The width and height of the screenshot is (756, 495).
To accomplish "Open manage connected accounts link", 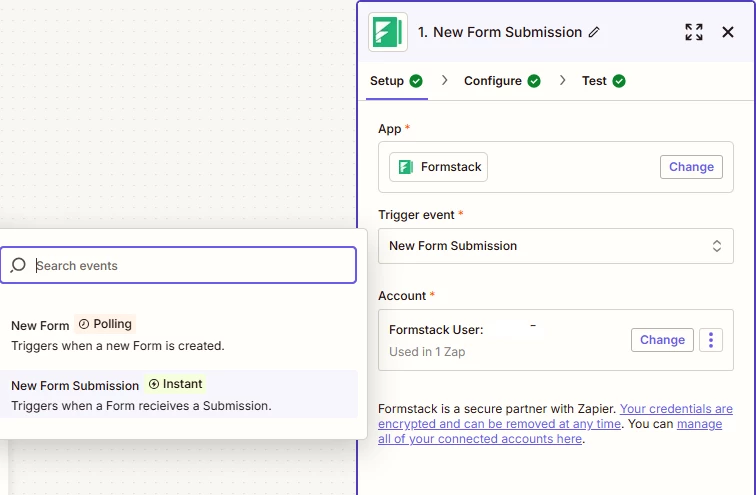I will (550, 431).
